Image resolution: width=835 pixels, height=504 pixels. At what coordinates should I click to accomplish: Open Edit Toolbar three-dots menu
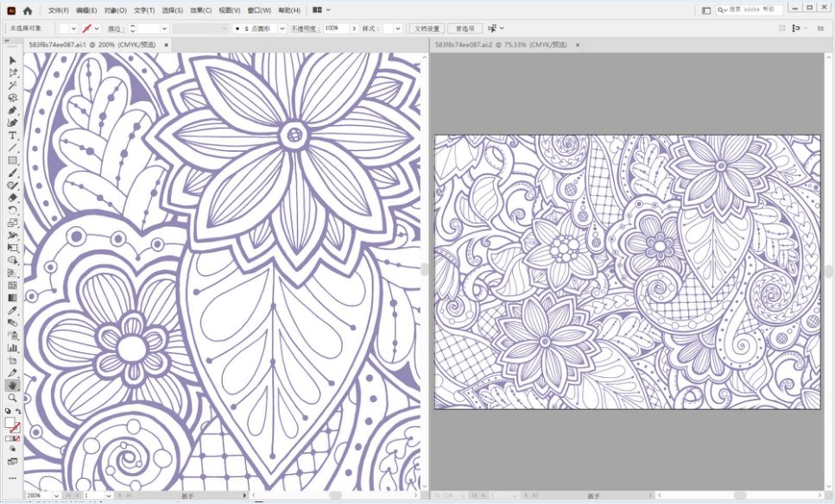12,478
